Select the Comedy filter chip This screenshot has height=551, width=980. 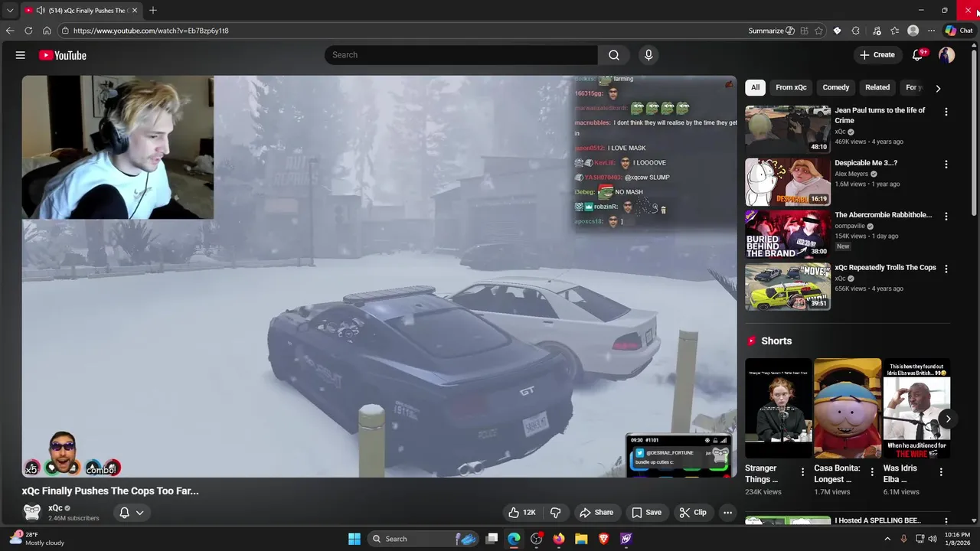pos(835,87)
